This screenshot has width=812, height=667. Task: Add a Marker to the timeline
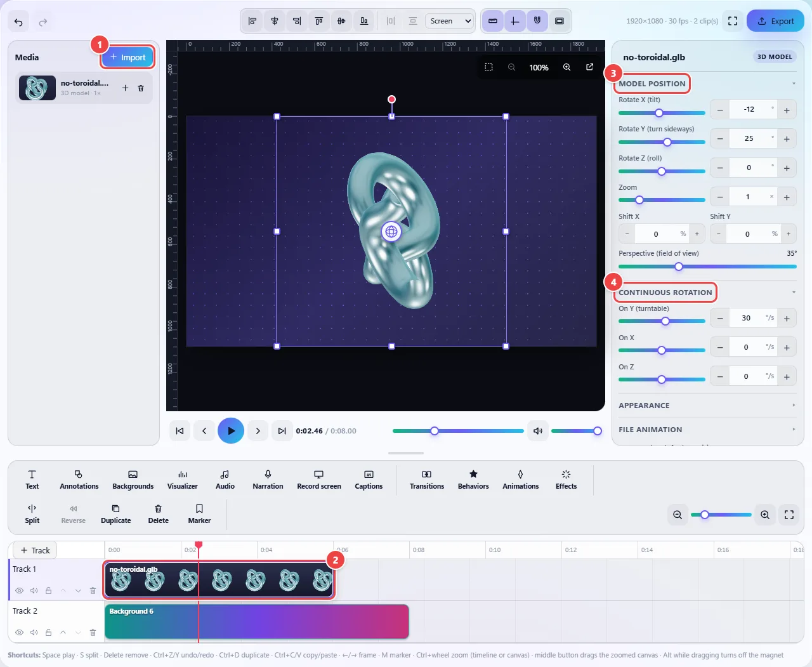199,514
